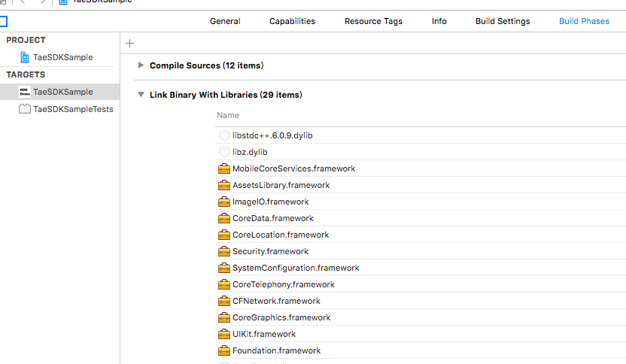Click the Foundation.framework toolbox icon
The width and height of the screenshot is (626, 364).
tap(224, 350)
